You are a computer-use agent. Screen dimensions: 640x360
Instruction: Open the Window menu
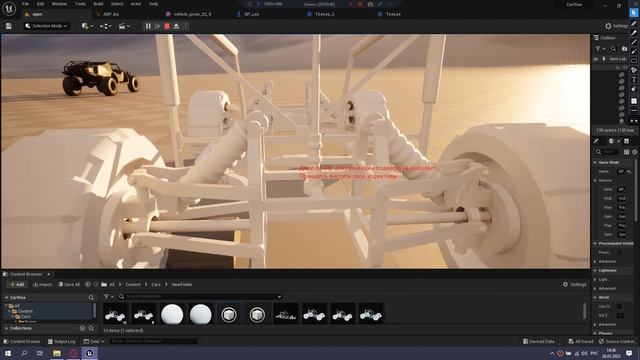[x=59, y=4]
